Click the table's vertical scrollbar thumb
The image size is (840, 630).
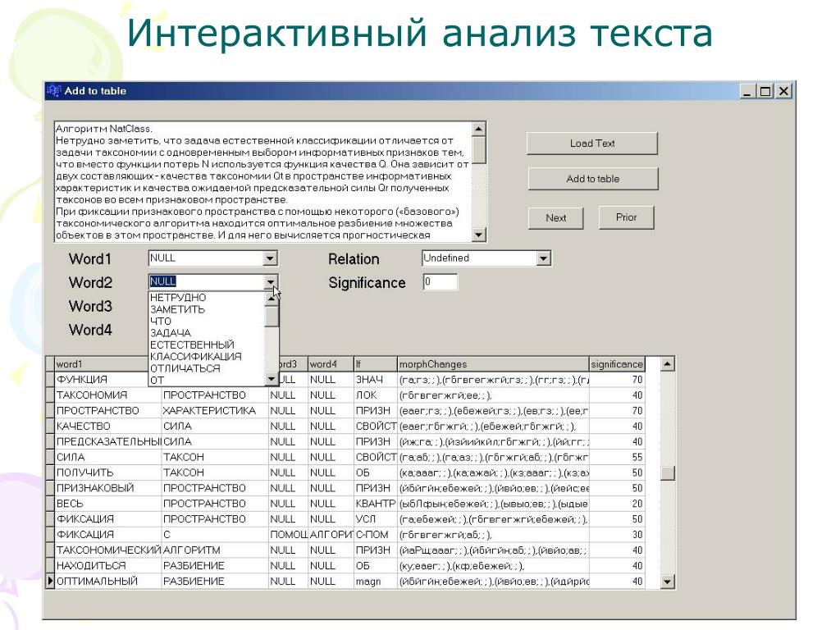[x=667, y=472]
